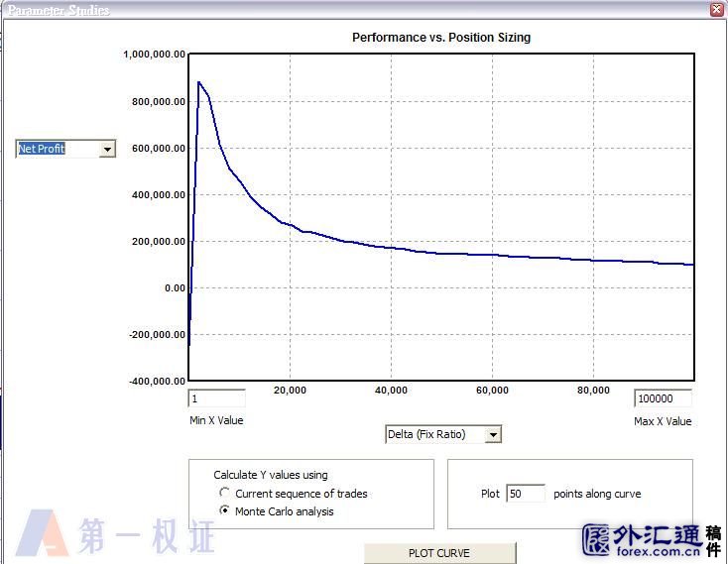Expand the Delta (Fix Ratio) dropdown
The image size is (728, 564).
[x=493, y=435]
